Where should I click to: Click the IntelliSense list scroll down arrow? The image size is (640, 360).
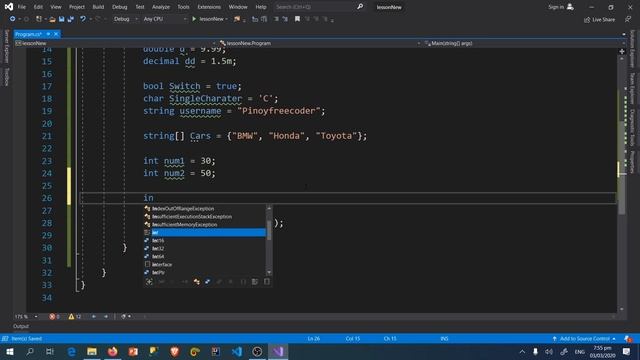269,273
